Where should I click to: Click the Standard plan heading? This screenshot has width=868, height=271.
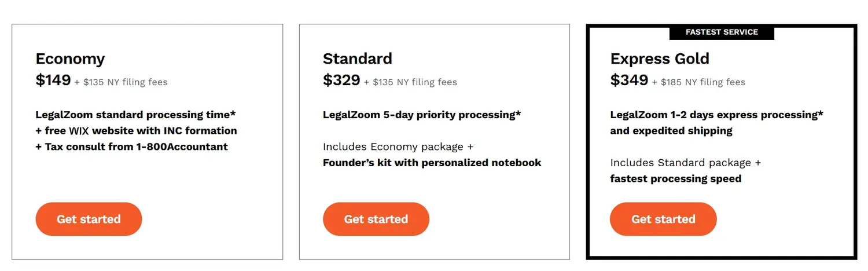click(358, 58)
